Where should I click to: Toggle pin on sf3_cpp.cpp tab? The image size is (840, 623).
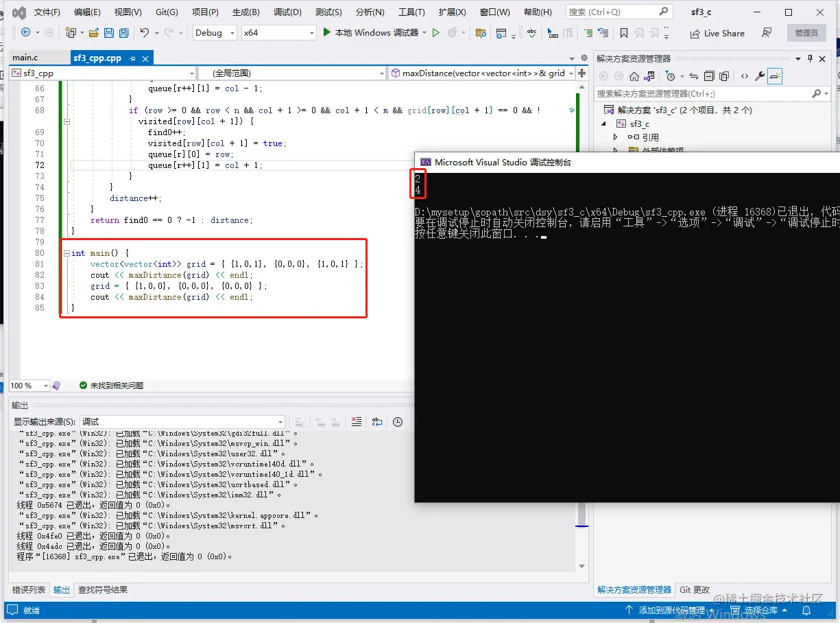pyautogui.click(x=133, y=58)
